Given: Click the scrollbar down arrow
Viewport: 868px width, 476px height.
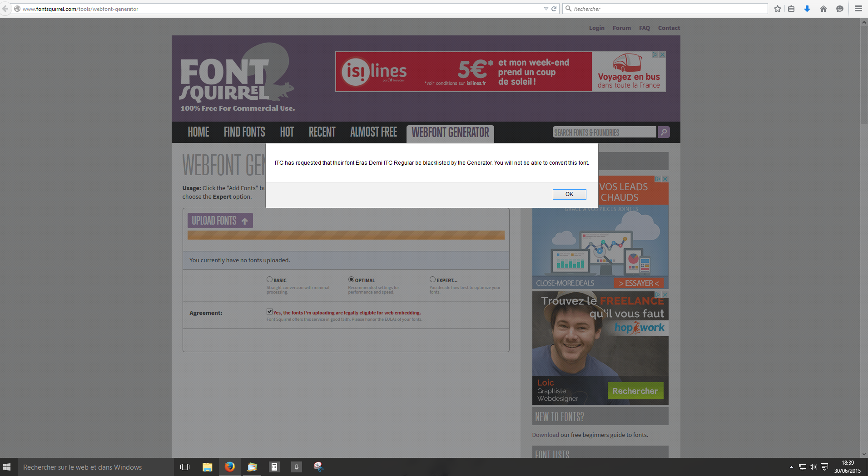Looking at the screenshot, I should pyautogui.click(x=864, y=454).
